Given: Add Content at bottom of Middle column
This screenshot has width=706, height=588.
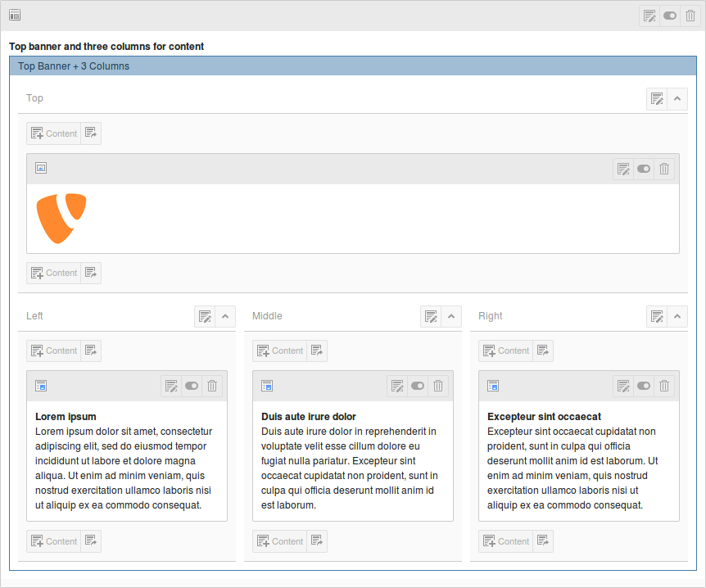Looking at the screenshot, I should (x=280, y=541).
